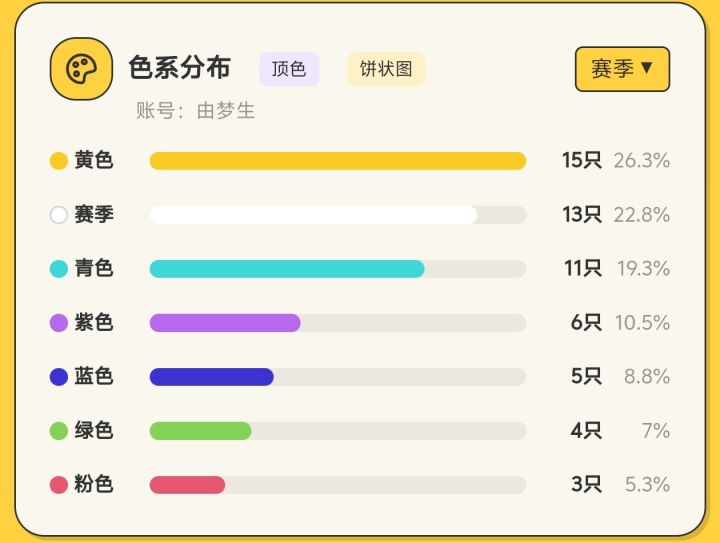Open the 赛季 dropdown button
720x543 pixels.
pyautogui.click(x=622, y=69)
